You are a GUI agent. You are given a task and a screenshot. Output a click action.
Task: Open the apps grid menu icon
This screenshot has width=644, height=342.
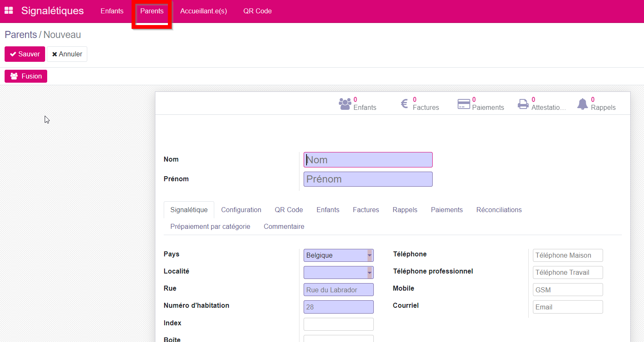point(9,10)
